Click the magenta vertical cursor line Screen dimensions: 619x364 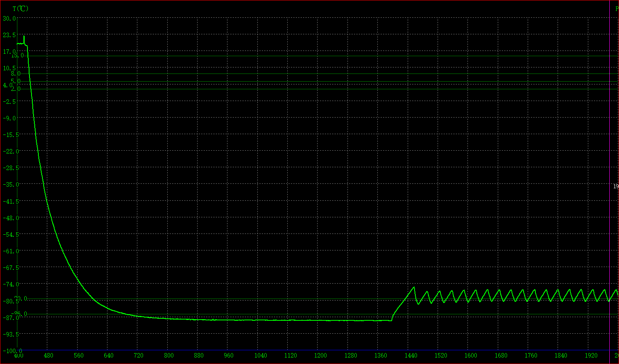pyautogui.click(x=609, y=121)
